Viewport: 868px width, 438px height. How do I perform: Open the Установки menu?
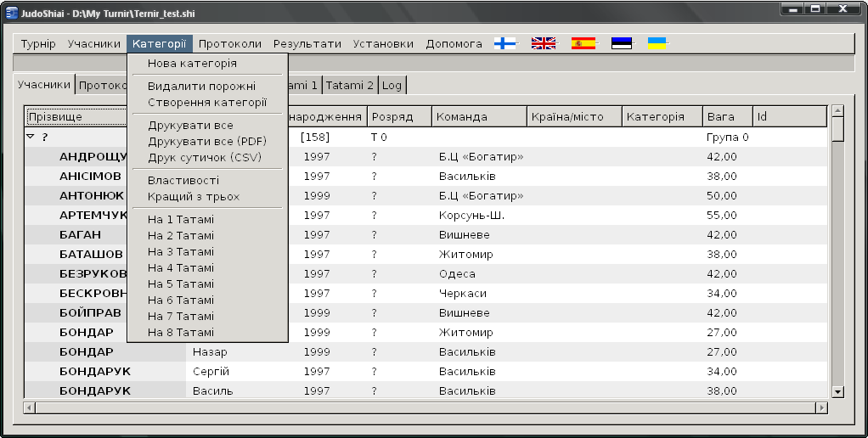click(x=383, y=44)
